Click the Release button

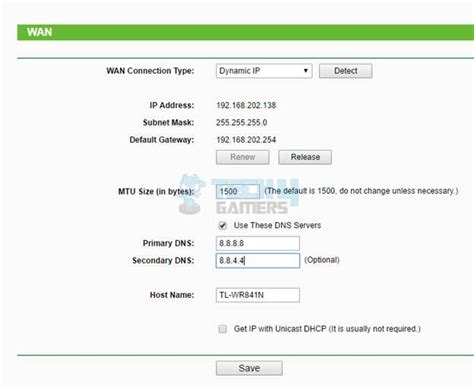point(305,157)
